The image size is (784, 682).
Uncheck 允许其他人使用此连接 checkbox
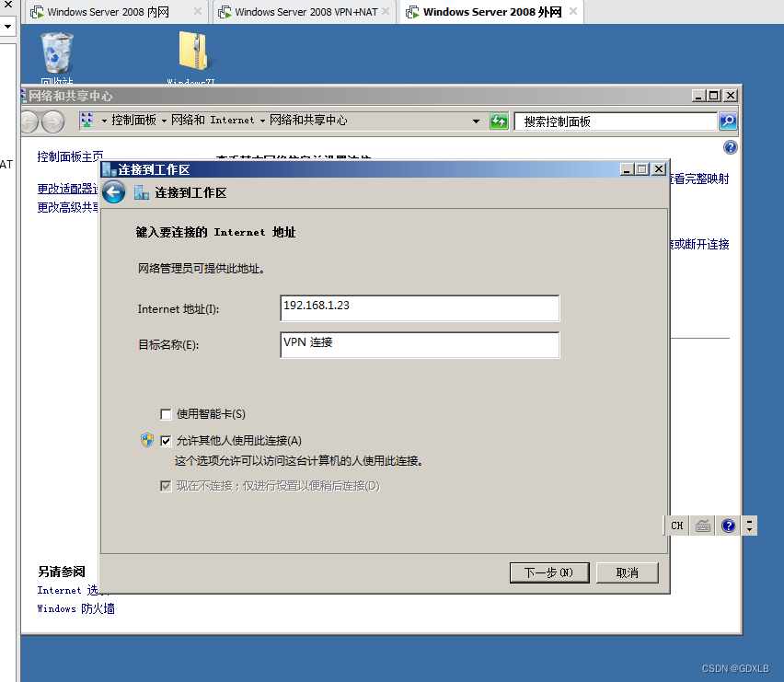[166, 441]
